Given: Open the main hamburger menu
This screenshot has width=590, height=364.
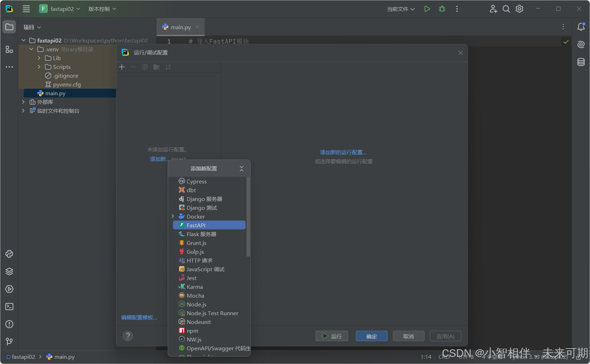Looking at the screenshot, I should coord(26,9).
